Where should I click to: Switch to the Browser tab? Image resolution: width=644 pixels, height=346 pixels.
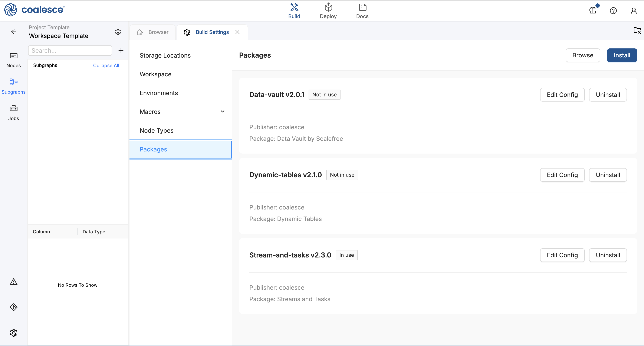153,32
